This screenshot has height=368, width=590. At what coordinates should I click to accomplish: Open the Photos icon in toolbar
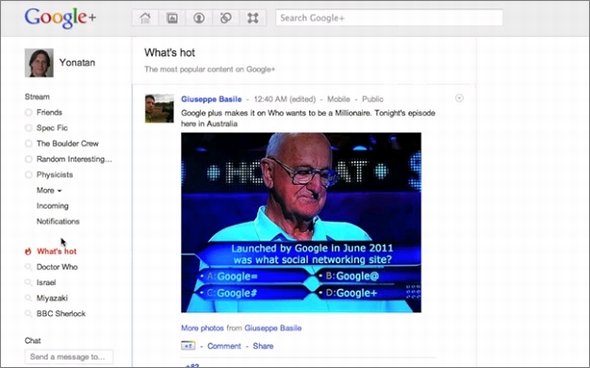point(172,18)
